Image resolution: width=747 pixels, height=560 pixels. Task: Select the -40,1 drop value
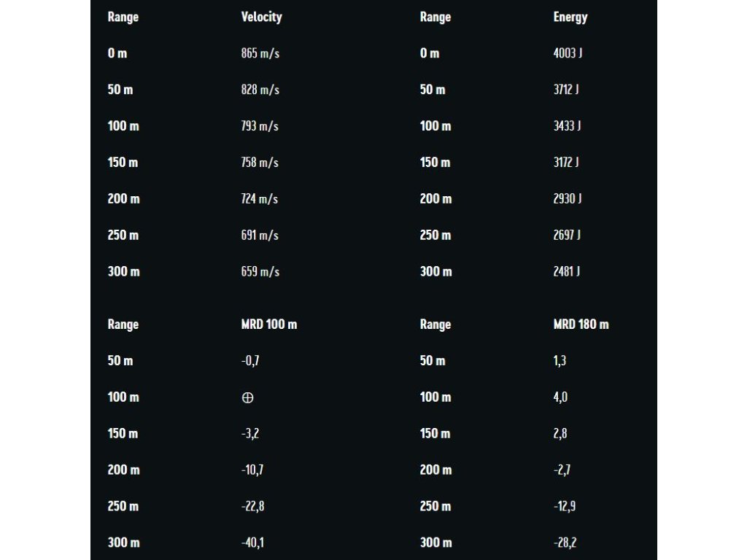click(x=252, y=542)
